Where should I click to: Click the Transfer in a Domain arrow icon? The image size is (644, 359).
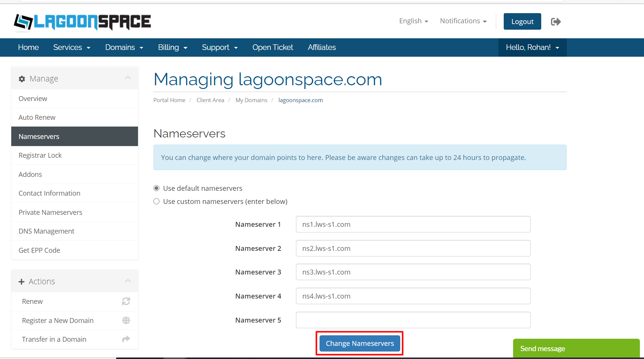[x=126, y=339]
